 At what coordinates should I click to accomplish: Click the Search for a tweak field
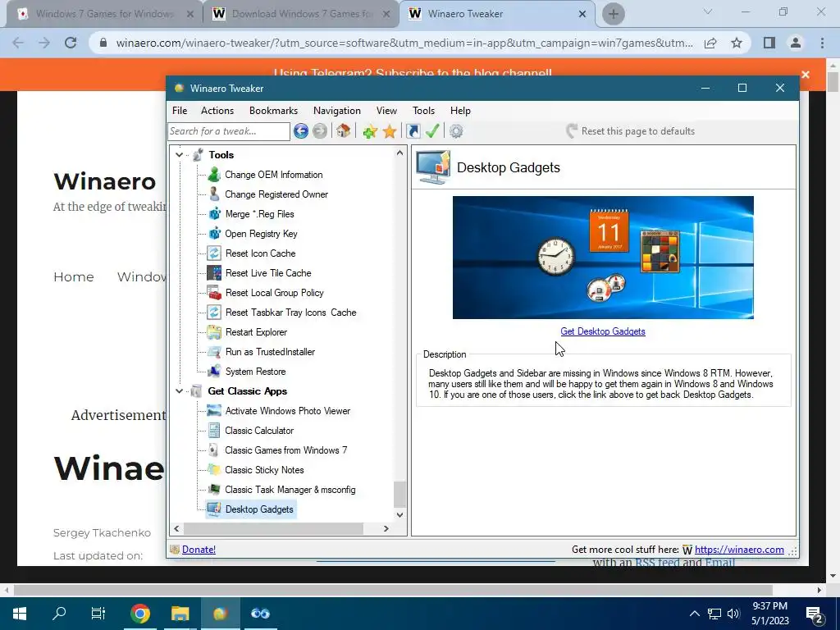click(x=229, y=131)
